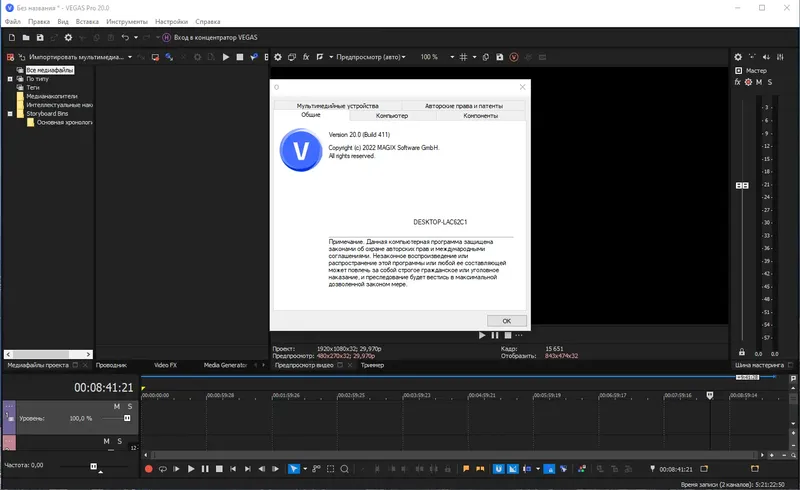Mute the video track with M
Viewport: 800px width, 490px height.
tap(117, 406)
